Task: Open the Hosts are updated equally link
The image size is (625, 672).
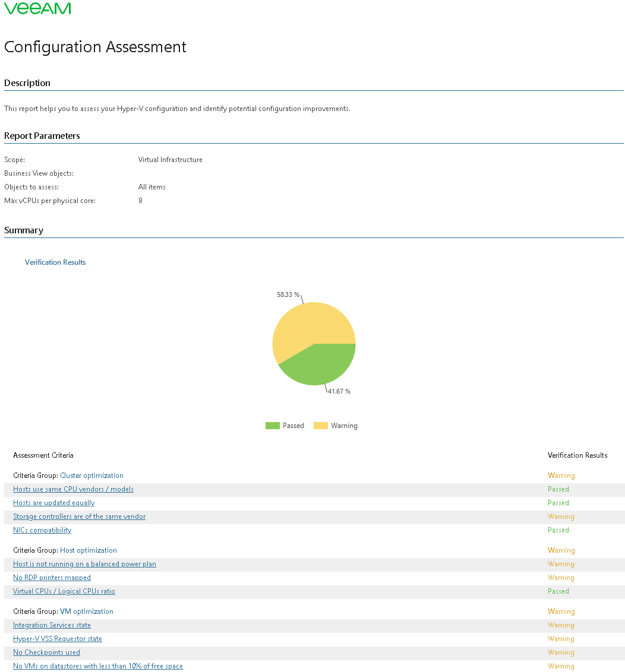Action: 53,503
